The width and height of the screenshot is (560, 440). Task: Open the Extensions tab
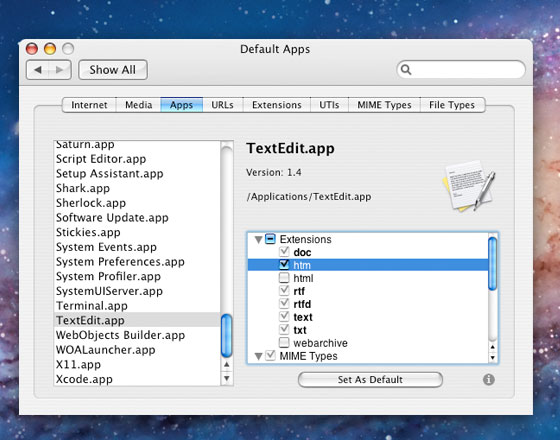277,105
